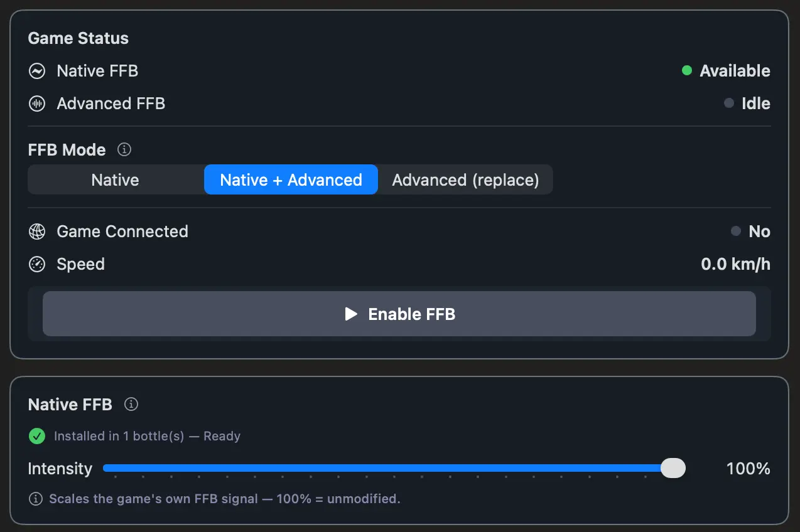Click the play arrow inside Enable FFB
The height and width of the screenshot is (532, 800).
(x=351, y=314)
